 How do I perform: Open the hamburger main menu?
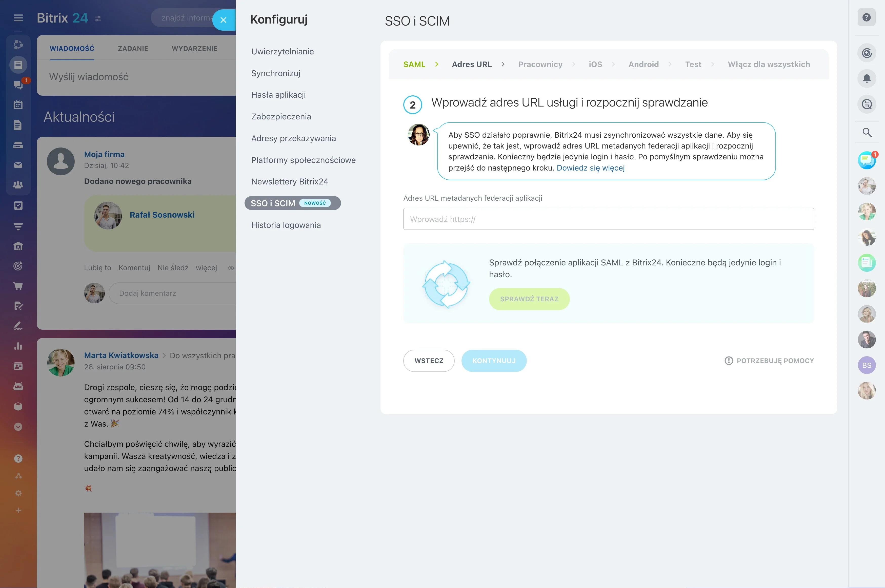pos(18,18)
